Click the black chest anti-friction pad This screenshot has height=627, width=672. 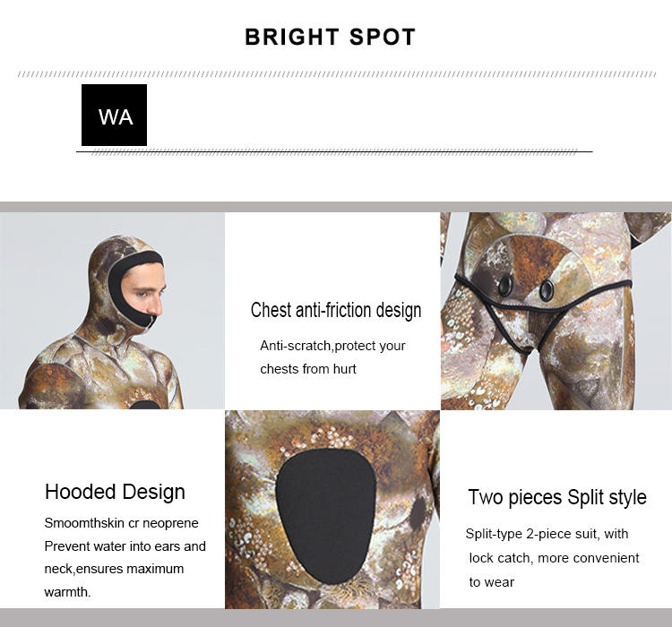[x=326, y=516]
